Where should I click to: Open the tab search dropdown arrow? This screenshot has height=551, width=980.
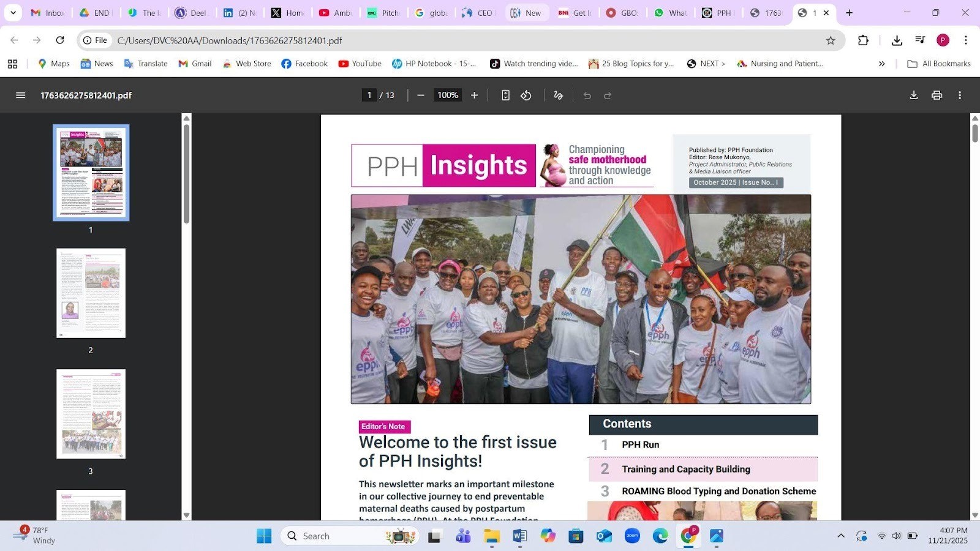pyautogui.click(x=13, y=13)
